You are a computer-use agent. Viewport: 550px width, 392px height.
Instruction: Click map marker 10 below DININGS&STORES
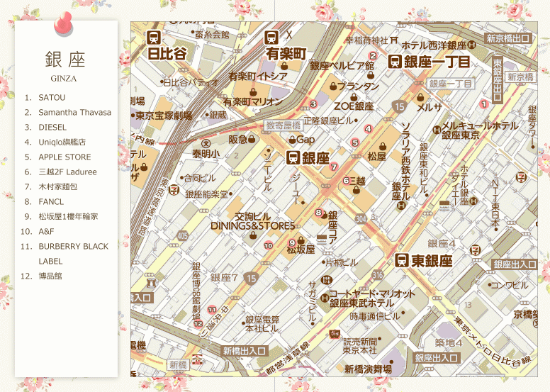click(269, 246)
